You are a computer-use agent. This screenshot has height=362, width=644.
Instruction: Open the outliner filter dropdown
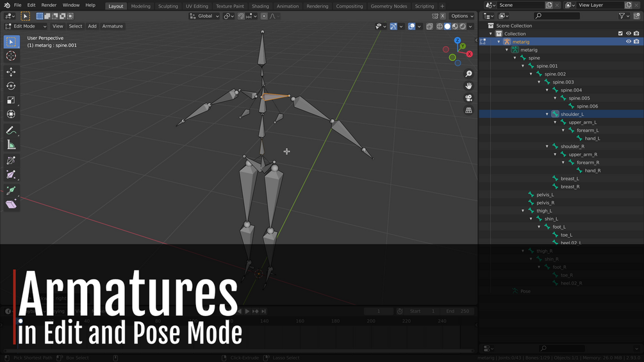pos(624,16)
